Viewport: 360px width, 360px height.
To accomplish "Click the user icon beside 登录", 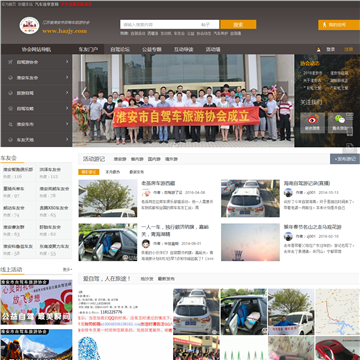I will coord(318,49).
